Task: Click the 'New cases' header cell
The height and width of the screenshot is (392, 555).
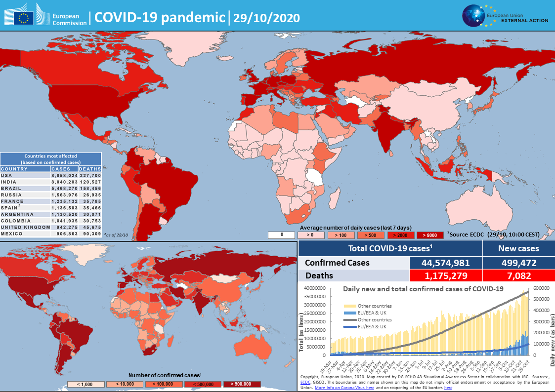Action: click(518, 248)
